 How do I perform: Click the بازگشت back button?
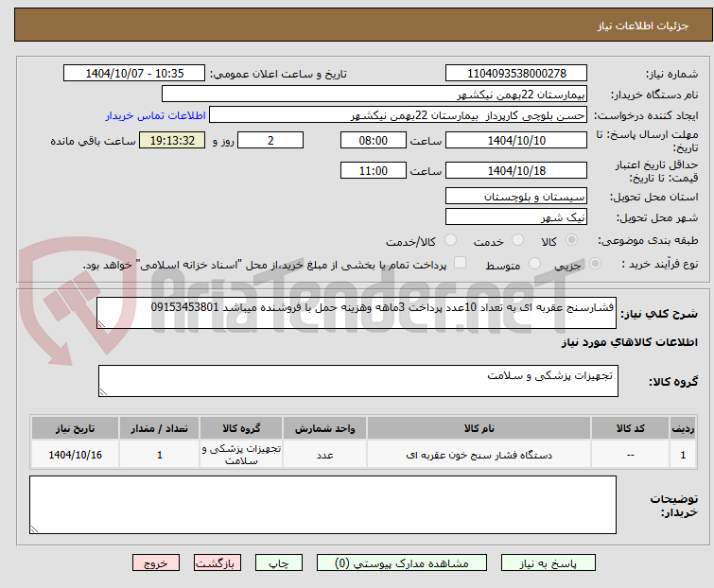tap(218, 563)
